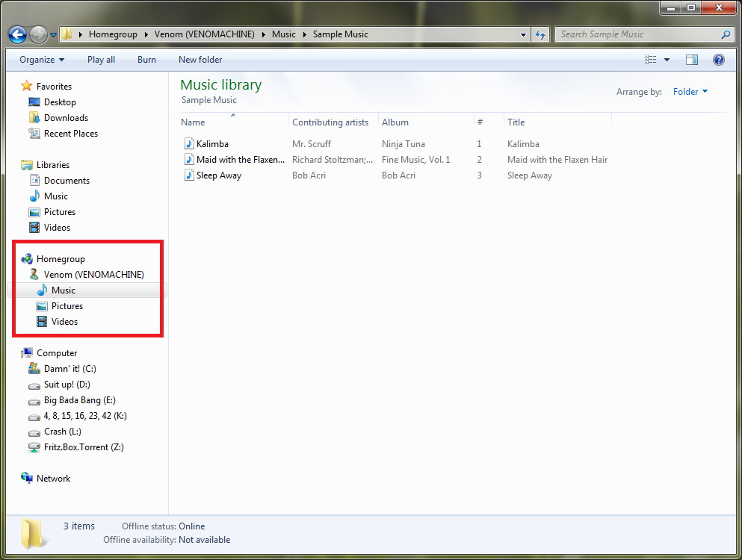Click the search magnifier icon
The image size is (742, 560).
tap(726, 34)
